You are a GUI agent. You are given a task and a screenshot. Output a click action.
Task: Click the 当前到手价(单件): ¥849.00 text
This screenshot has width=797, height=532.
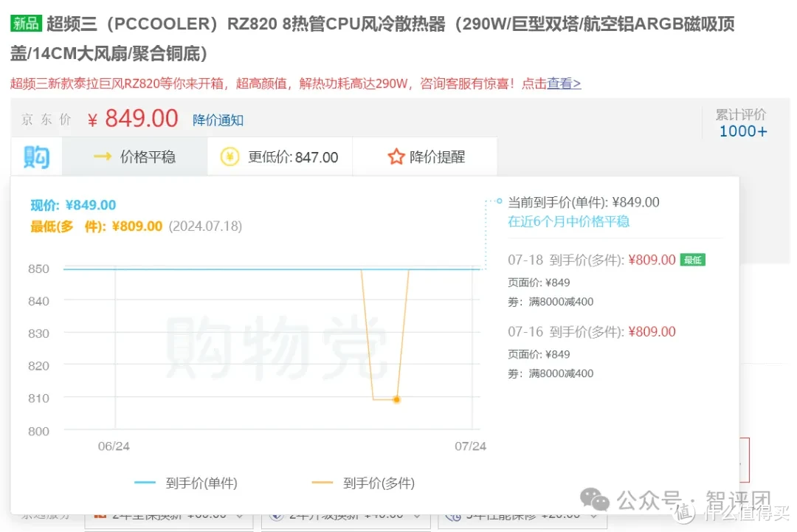click(x=584, y=202)
